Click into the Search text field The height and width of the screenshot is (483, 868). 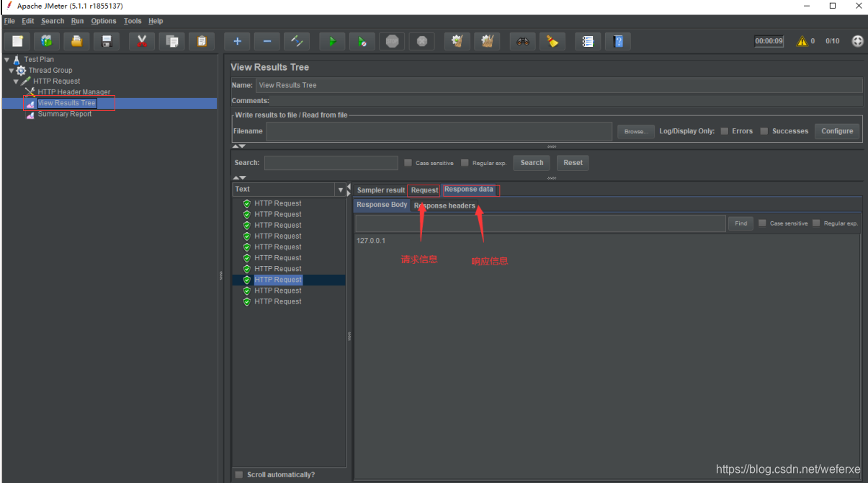(331, 163)
